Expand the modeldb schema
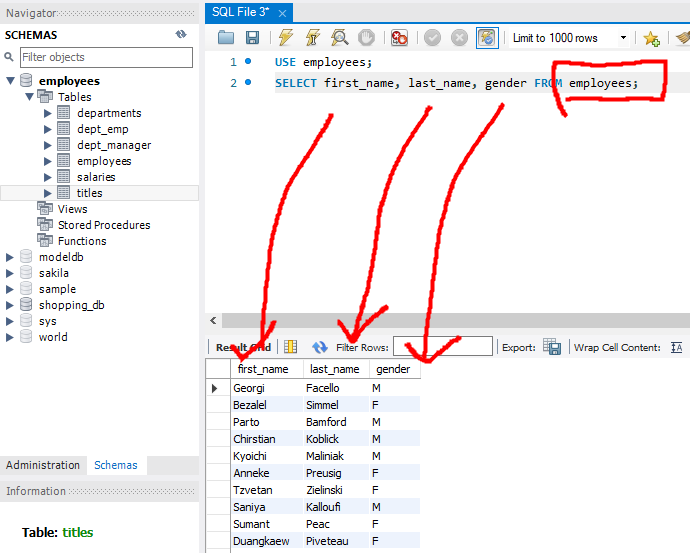 pyautogui.click(x=9, y=257)
